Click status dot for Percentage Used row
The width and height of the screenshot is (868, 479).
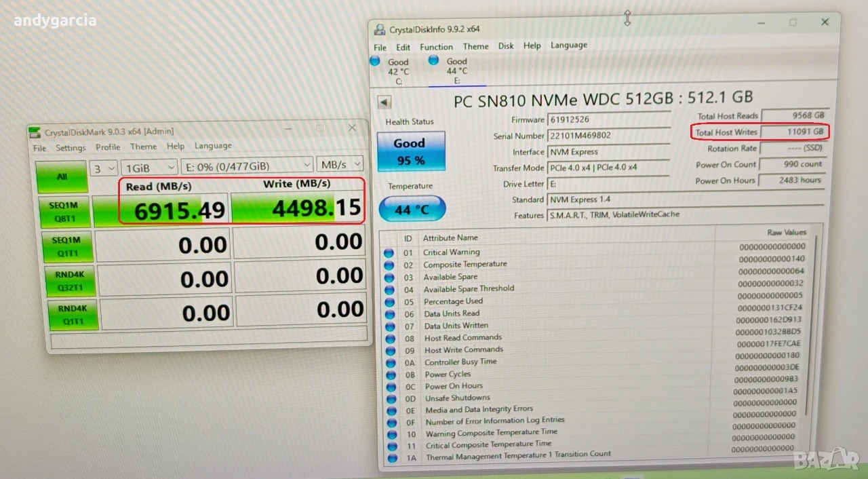389,302
